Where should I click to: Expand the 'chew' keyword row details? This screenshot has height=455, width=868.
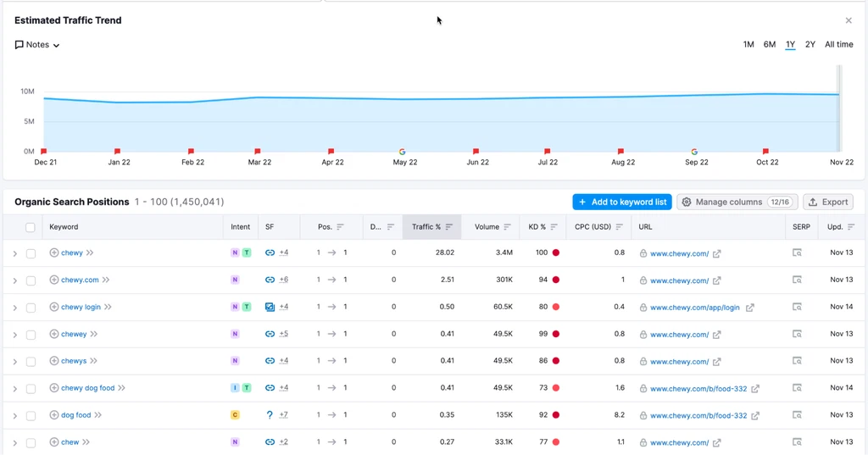(14, 442)
